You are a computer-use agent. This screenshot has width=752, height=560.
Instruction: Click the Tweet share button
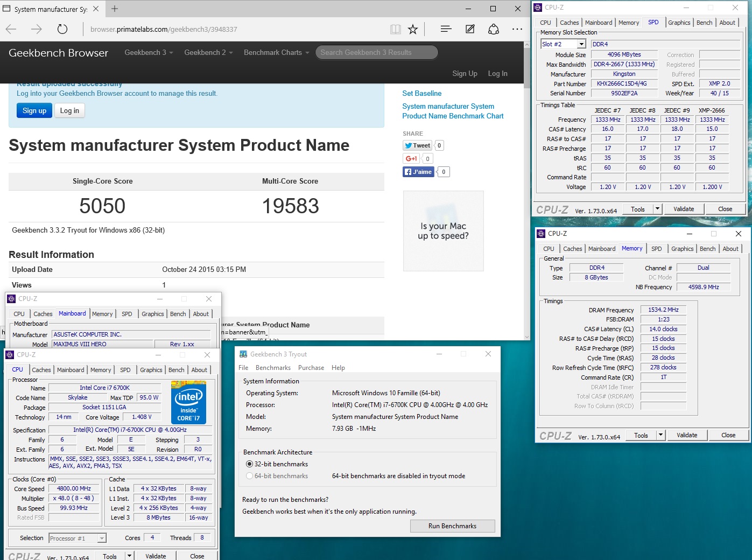pyautogui.click(x=418, y=145)
